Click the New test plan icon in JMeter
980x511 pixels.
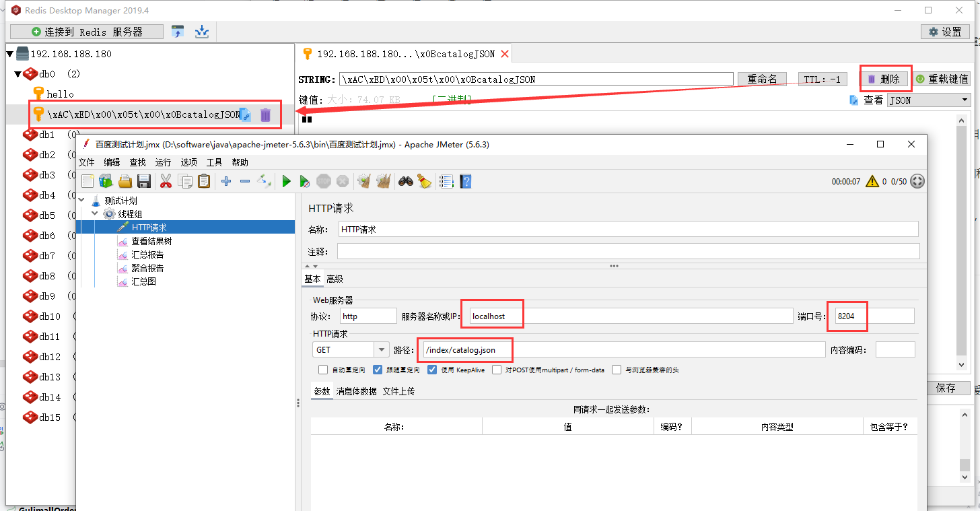pos(87,181)
